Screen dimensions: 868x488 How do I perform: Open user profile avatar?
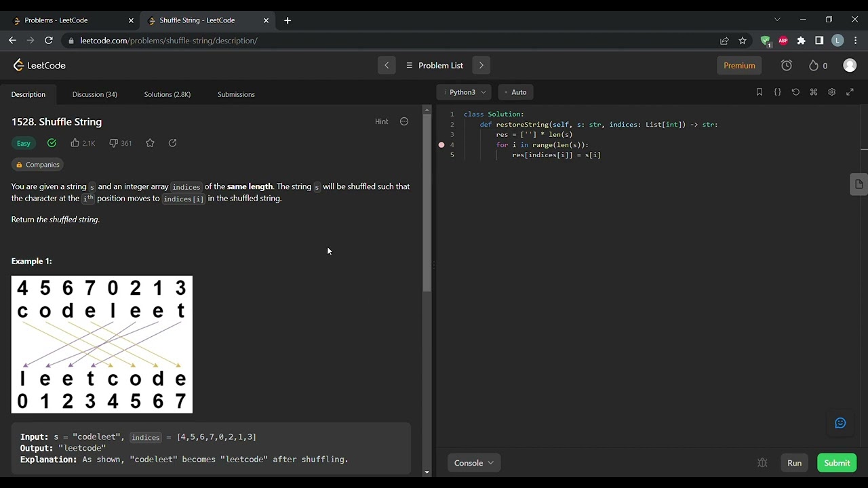pos(850,65)
